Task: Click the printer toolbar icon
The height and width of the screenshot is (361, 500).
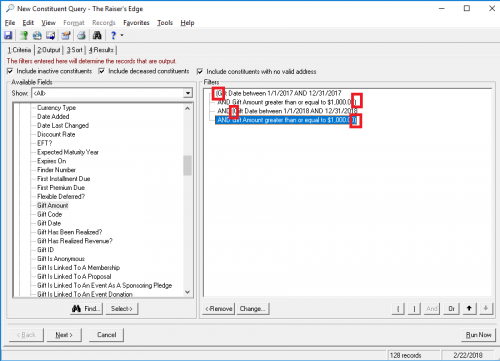Action: point(81,35)
